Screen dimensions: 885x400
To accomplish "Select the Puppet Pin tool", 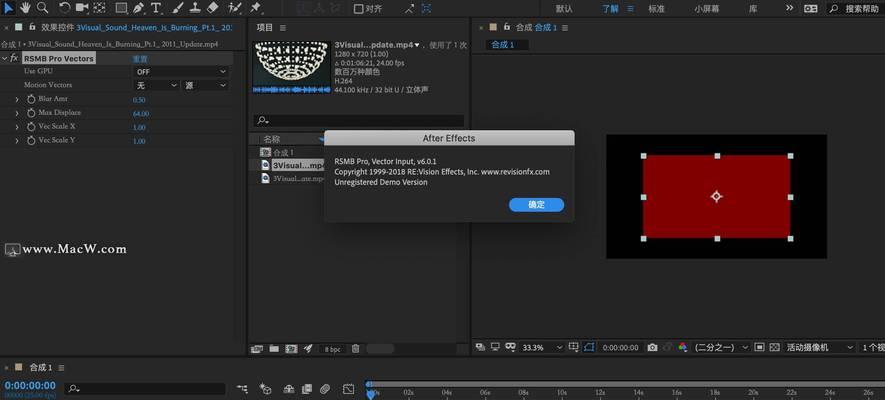I will tap(255, 8).
